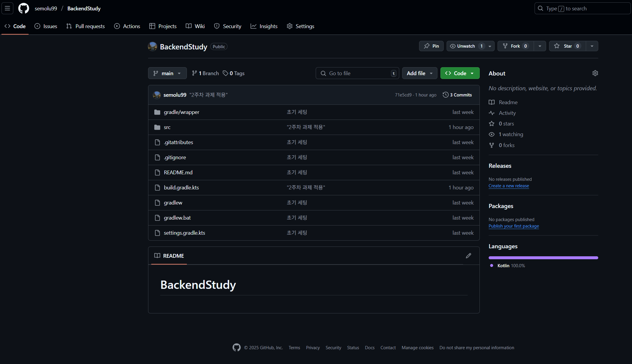The height and width of the screenshot is (364, 632).
Task: Select the README tab heading
Action: [x=169, y=256]
